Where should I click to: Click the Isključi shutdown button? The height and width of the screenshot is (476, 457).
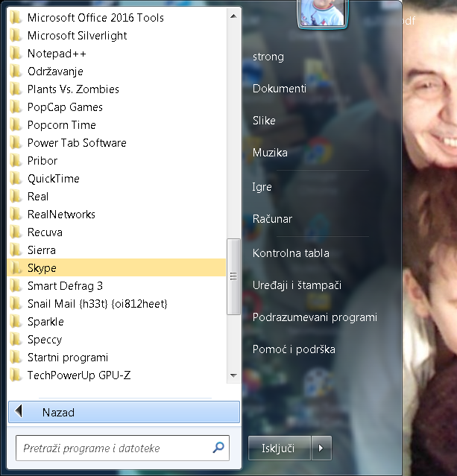coord(280,448)
